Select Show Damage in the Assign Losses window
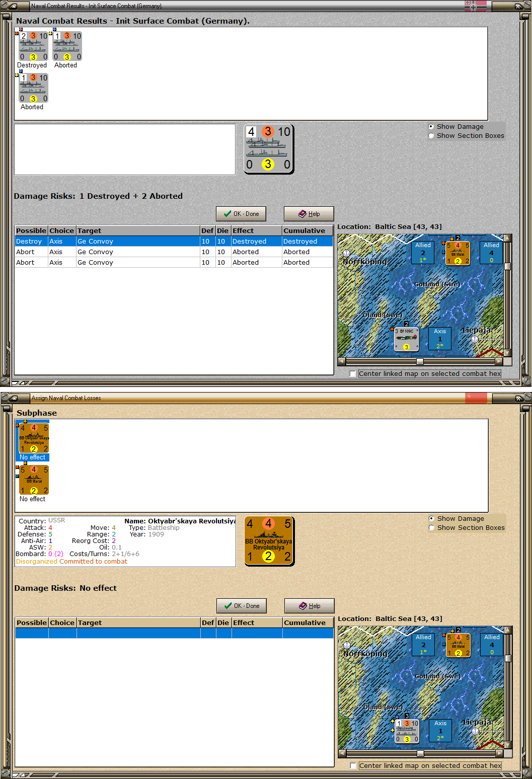The image size is (532, 779). pos(431,519)
